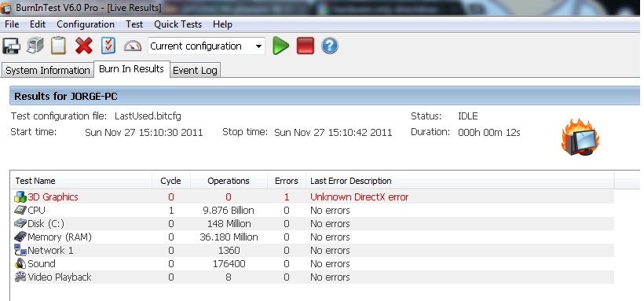Click the 176400 operations value

pos(229,263)
